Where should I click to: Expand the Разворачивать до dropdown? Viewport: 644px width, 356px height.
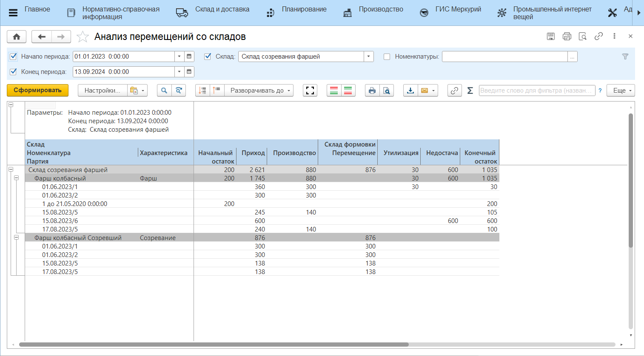[259, 90]
